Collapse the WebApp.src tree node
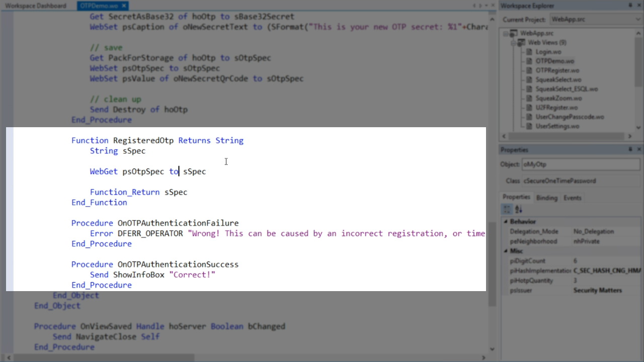 click(507, 33)
